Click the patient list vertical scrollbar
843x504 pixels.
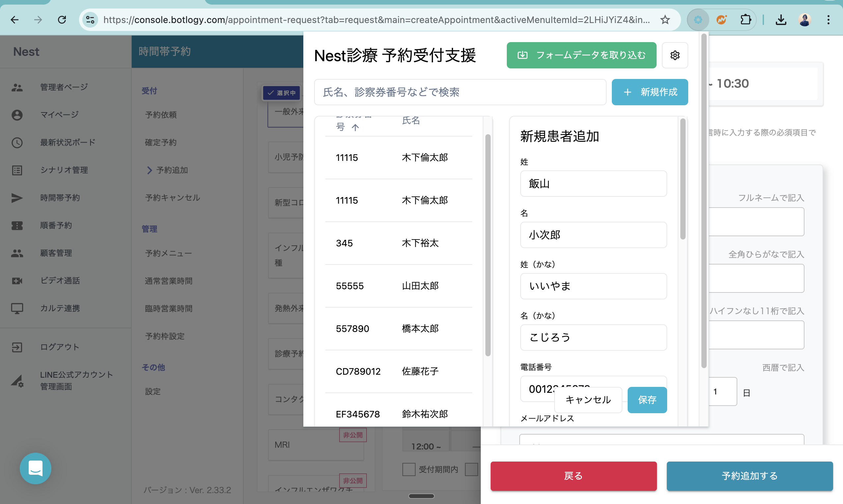[x=488, y=244]
